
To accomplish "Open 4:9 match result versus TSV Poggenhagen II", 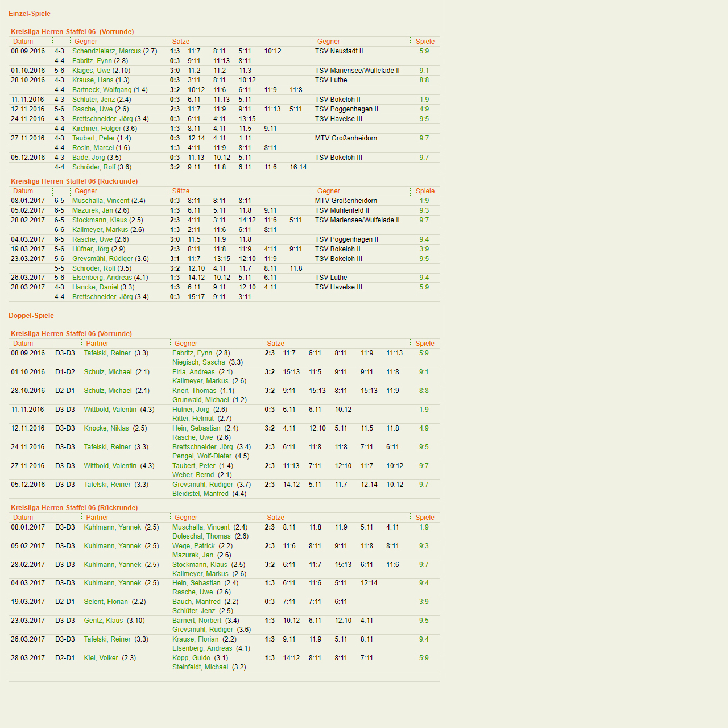I will [x=424, y=109].
